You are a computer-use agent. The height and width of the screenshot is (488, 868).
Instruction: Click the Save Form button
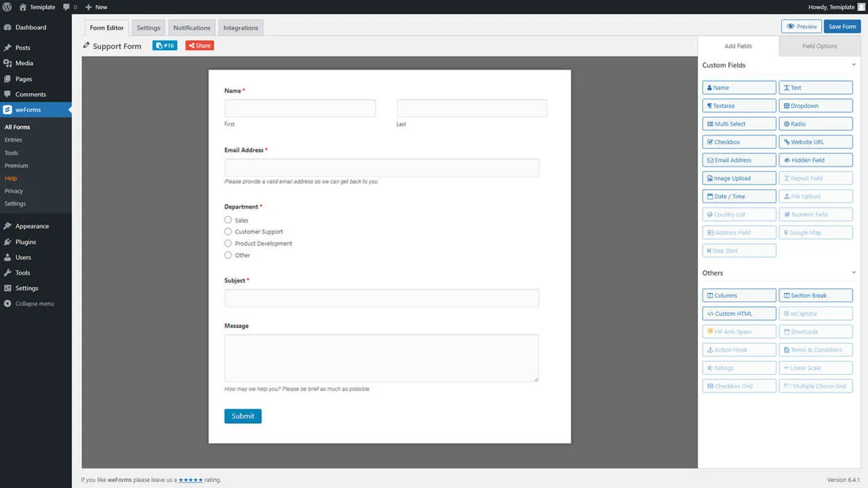pos(842,26)
